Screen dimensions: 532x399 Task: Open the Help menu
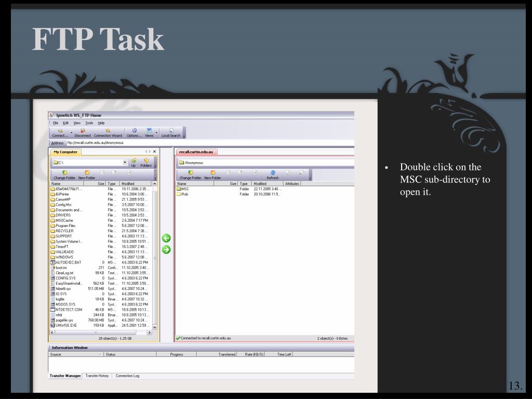(101, 123)
